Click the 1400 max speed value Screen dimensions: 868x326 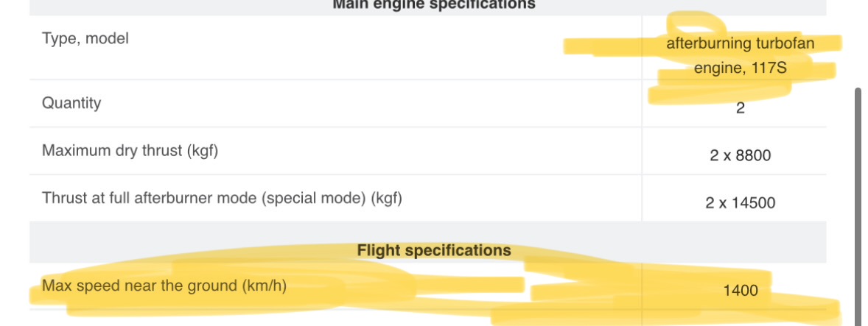tap(741, 291)
